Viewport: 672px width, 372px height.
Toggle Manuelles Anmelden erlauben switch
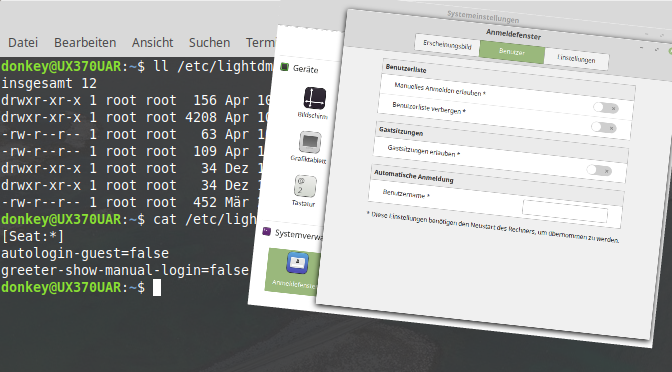[x=606, y=108]
